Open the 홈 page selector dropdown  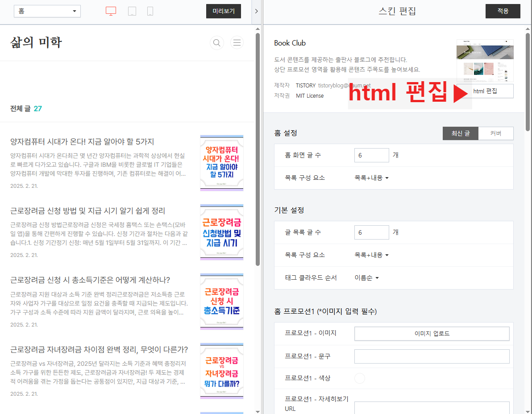tap(47, 11)
